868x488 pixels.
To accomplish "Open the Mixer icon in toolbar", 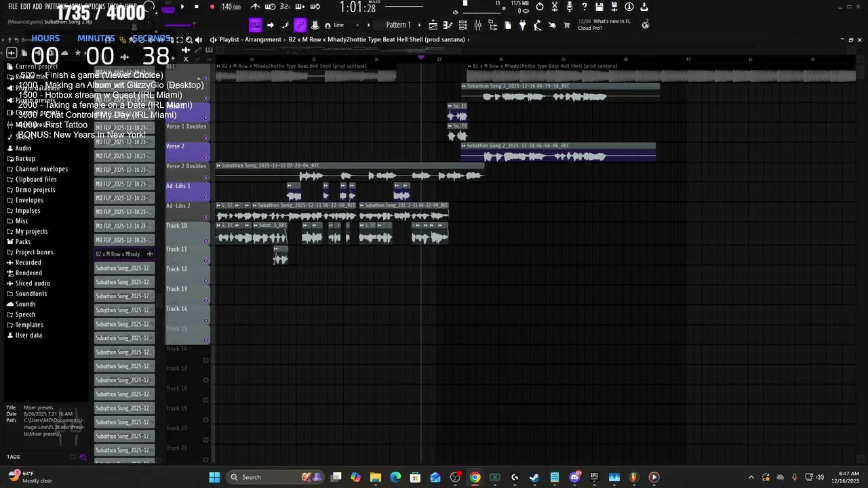I will coord(477,25).
